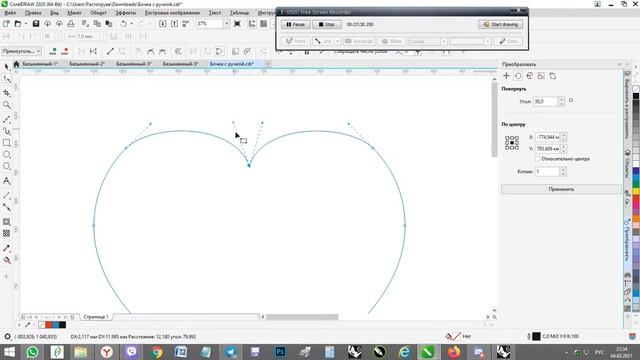Viewport: 640px width, 360px height.
Task: Click the Import icon
Action: coord(162,24)
